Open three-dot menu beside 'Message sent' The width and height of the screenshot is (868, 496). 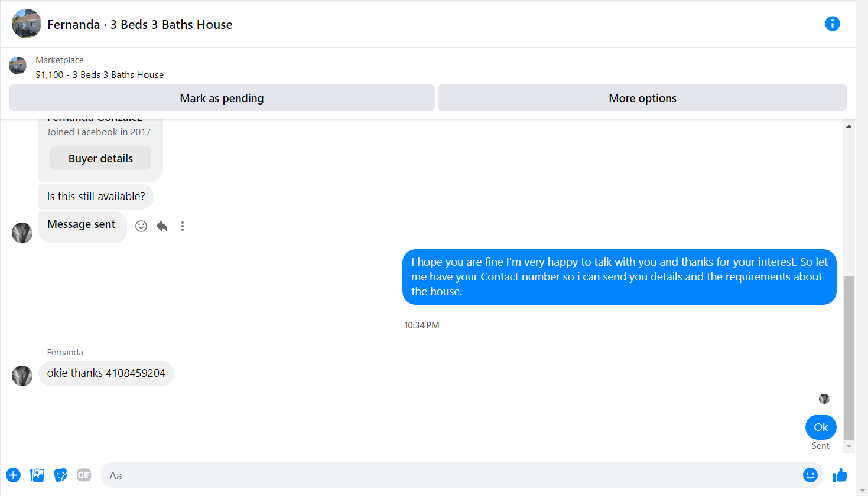coord(183,226)
